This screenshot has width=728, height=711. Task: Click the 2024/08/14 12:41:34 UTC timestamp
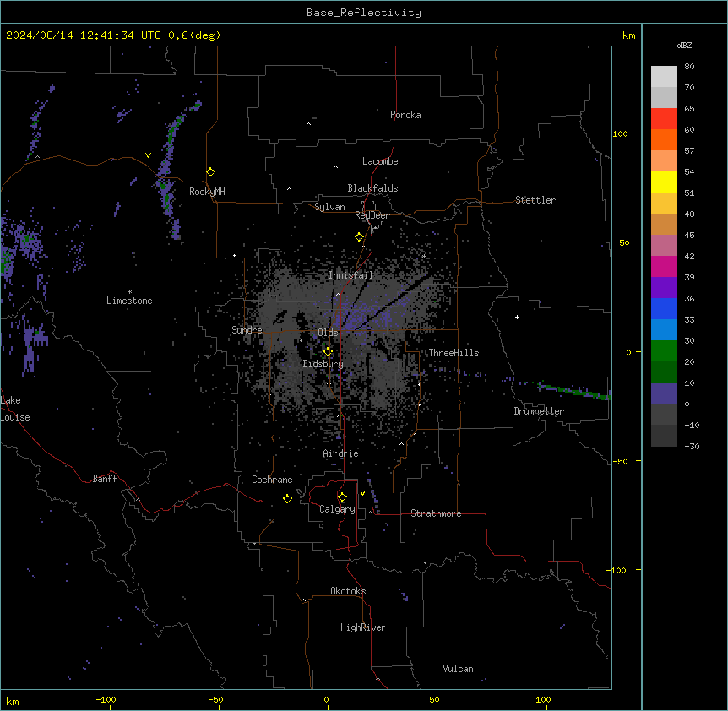point(83,35)
